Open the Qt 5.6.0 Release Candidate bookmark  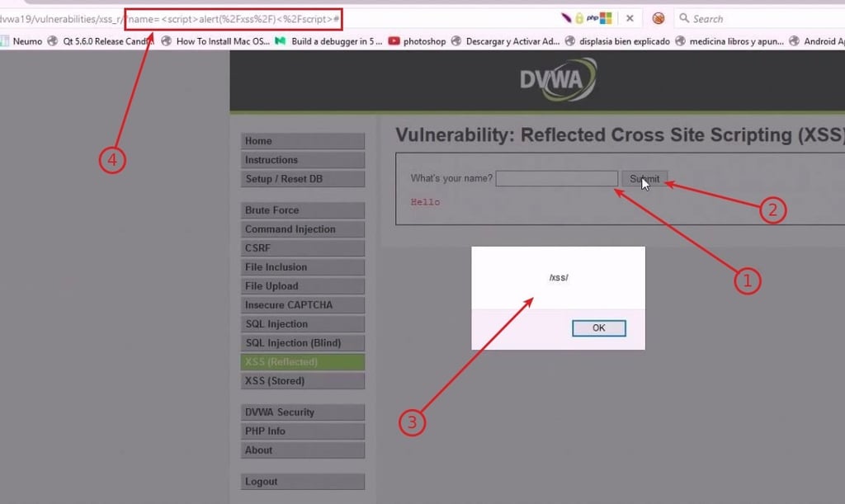point(101,41)
